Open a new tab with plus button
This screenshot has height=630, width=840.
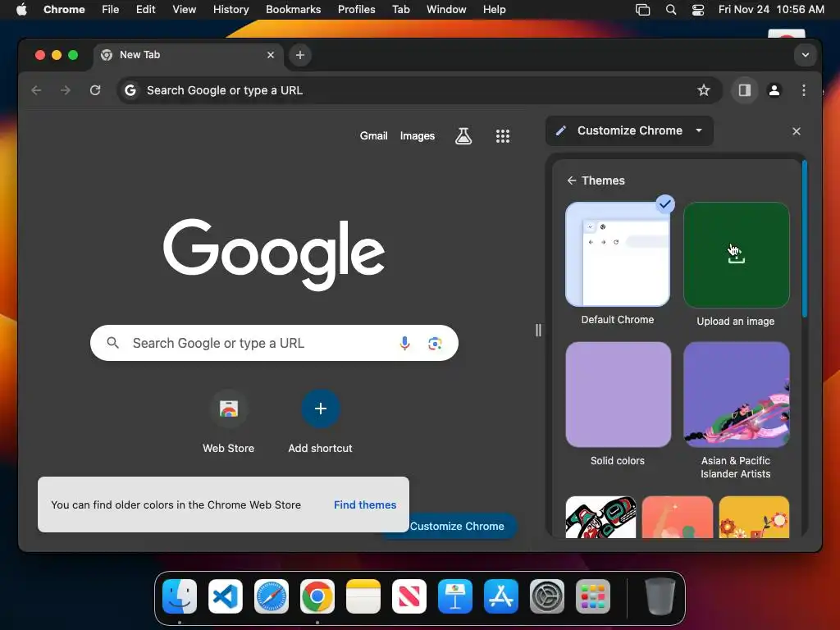pos(300,55)
